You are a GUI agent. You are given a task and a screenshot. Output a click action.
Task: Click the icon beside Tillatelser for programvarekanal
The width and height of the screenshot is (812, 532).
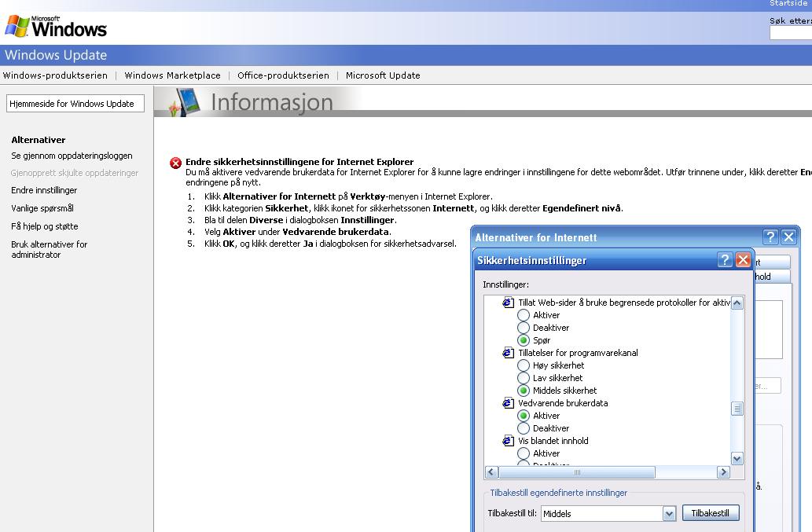click(508, 353)
